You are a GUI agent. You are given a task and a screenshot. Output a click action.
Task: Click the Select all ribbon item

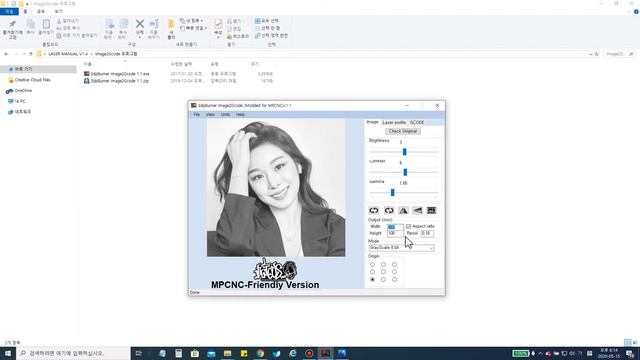click(267, 20)
